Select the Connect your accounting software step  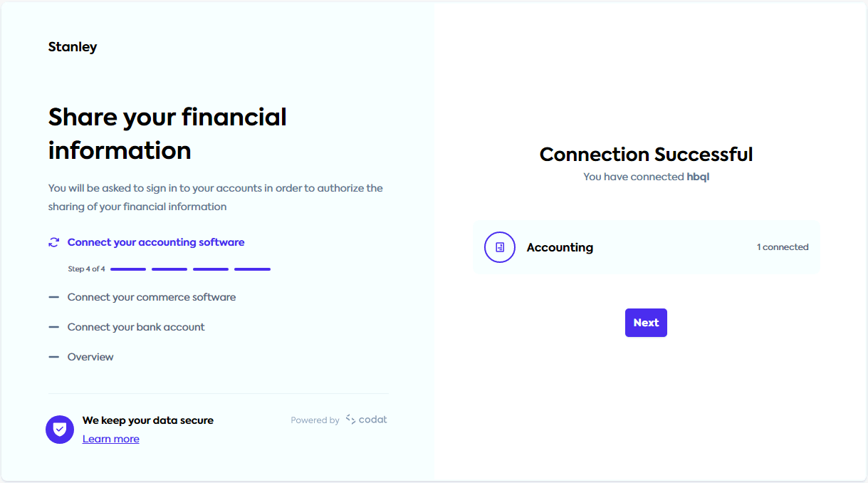(155, 242)
